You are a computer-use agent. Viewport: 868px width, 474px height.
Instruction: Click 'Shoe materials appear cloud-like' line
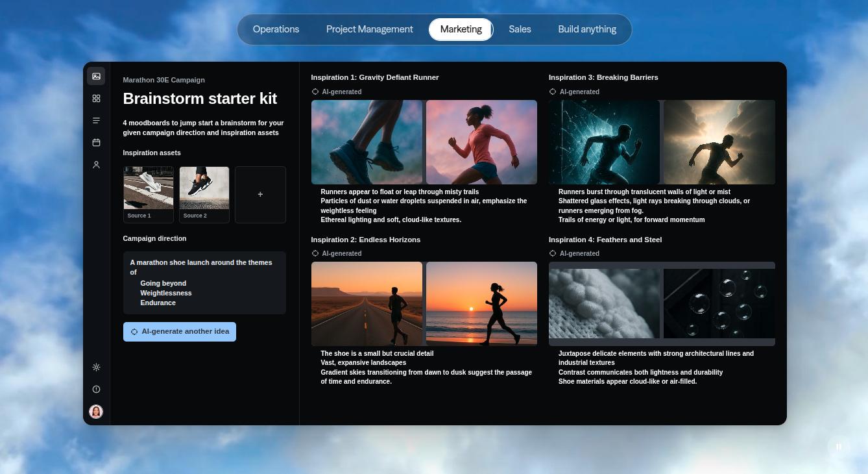pos(627,381)
